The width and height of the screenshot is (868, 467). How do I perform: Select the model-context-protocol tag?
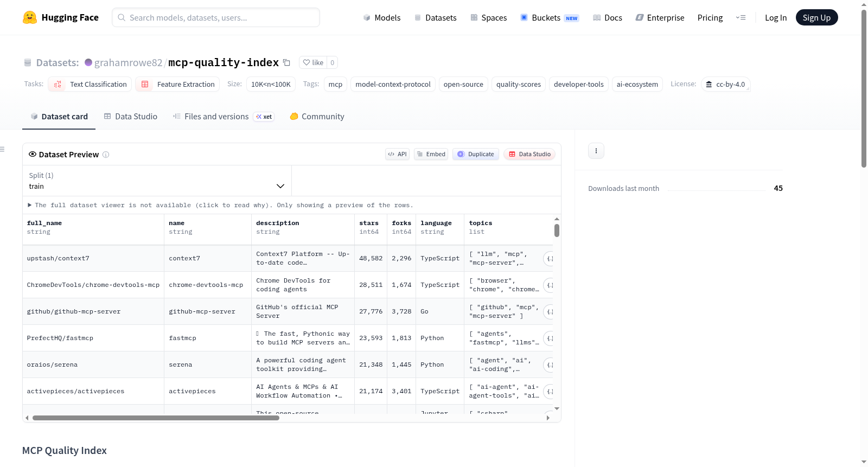tap(393, 84)
